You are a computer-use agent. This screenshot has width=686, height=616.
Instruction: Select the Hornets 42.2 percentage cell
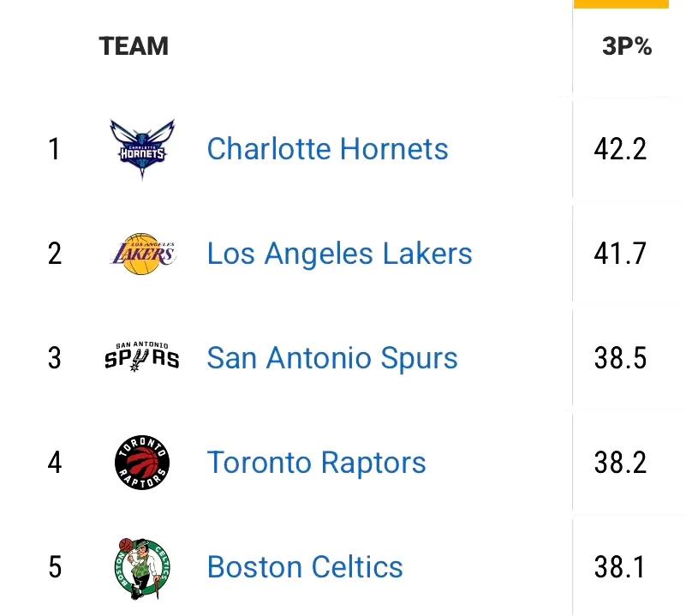click(x=620, y=149)
